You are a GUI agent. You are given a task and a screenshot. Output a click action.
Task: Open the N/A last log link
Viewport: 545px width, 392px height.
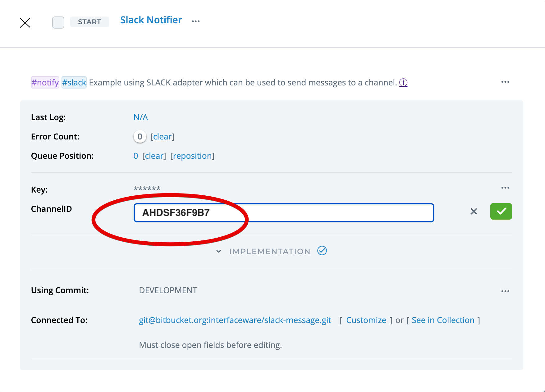pos(140,117)
